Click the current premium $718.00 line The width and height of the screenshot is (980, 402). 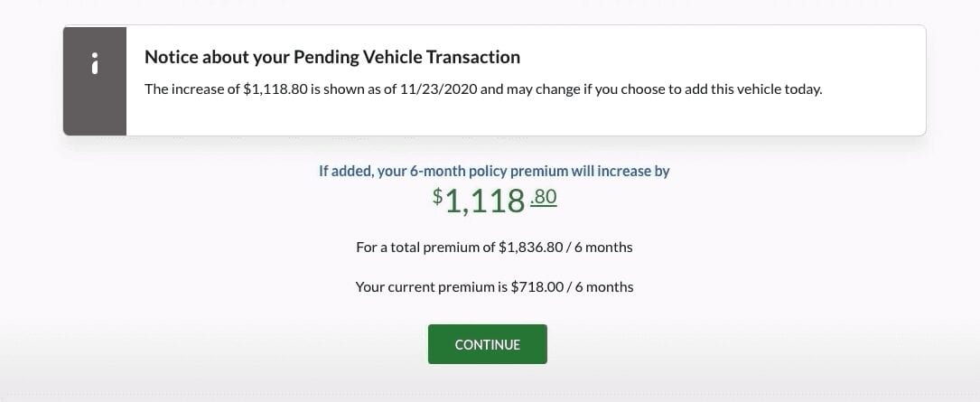tap(494, 287)
